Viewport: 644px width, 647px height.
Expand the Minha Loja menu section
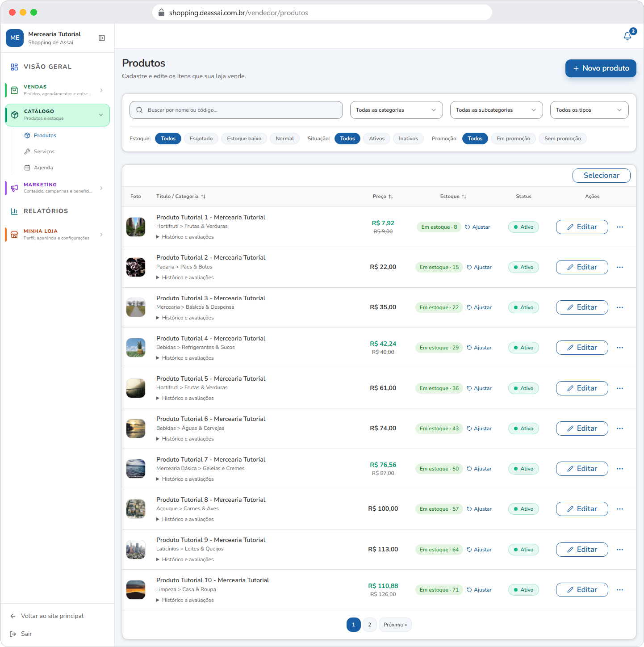tap(57, 235)
